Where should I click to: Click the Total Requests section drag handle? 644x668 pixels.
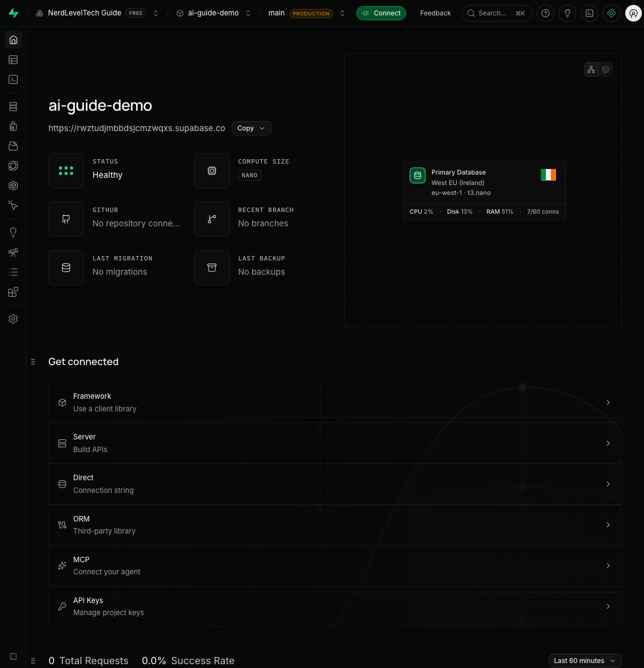[33, 661]
